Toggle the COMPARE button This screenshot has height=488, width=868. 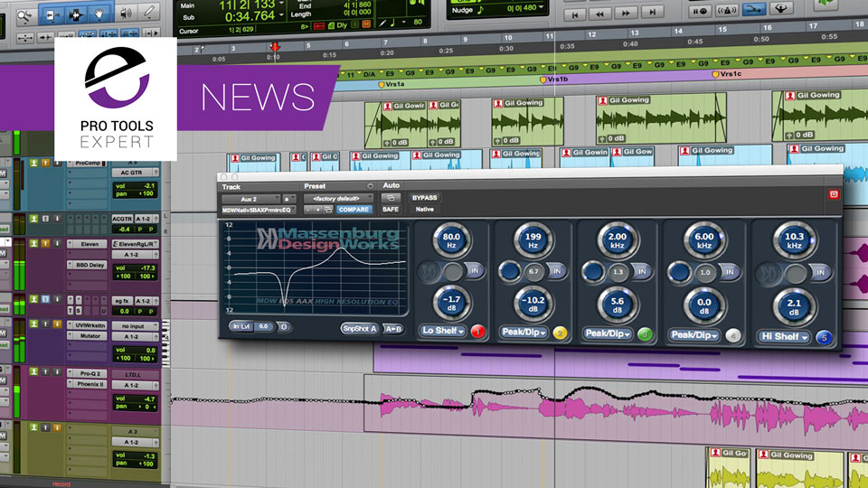354,210
